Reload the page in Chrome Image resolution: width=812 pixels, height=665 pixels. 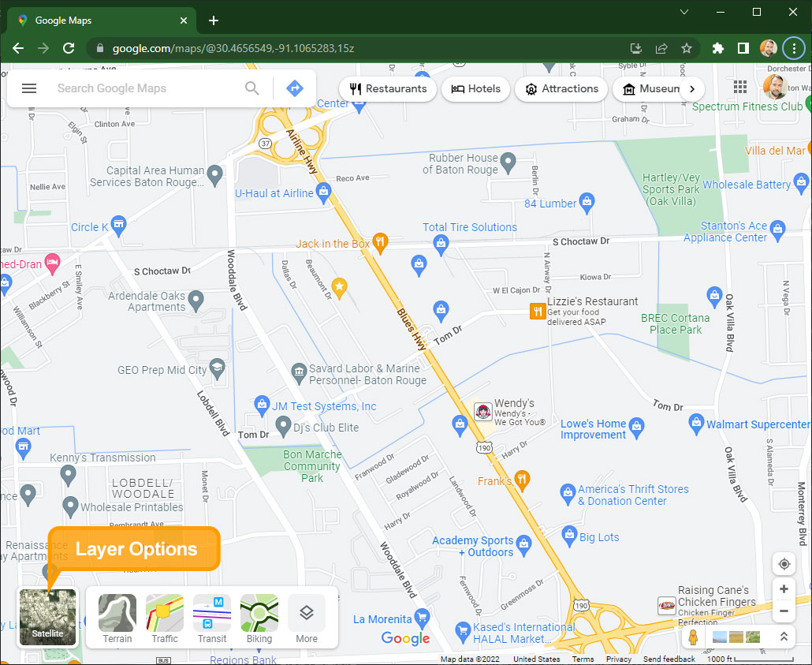[69, 48]
